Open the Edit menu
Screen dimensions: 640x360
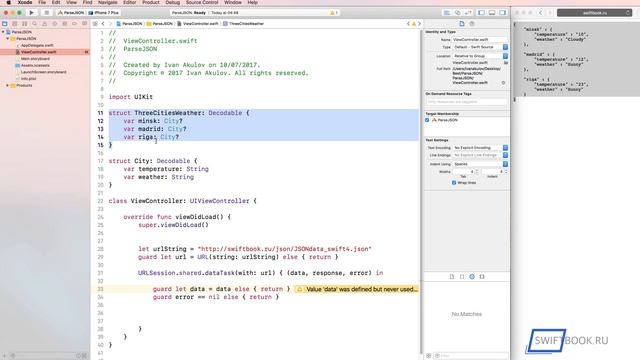point(56,2)
